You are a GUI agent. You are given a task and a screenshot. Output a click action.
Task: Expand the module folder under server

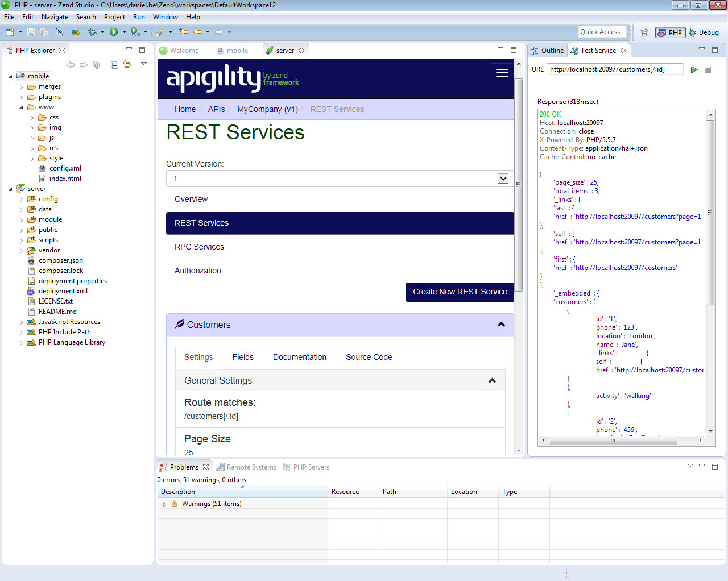22,220
